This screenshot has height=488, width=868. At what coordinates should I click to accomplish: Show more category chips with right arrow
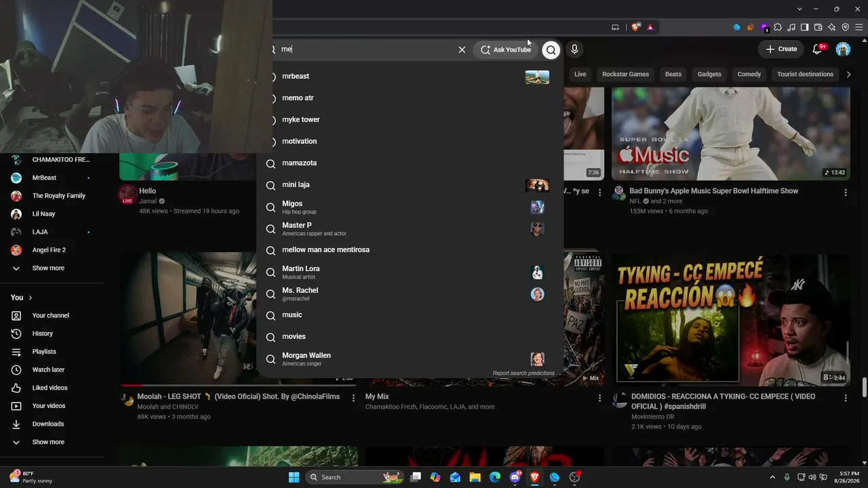(x=848, y=74)
